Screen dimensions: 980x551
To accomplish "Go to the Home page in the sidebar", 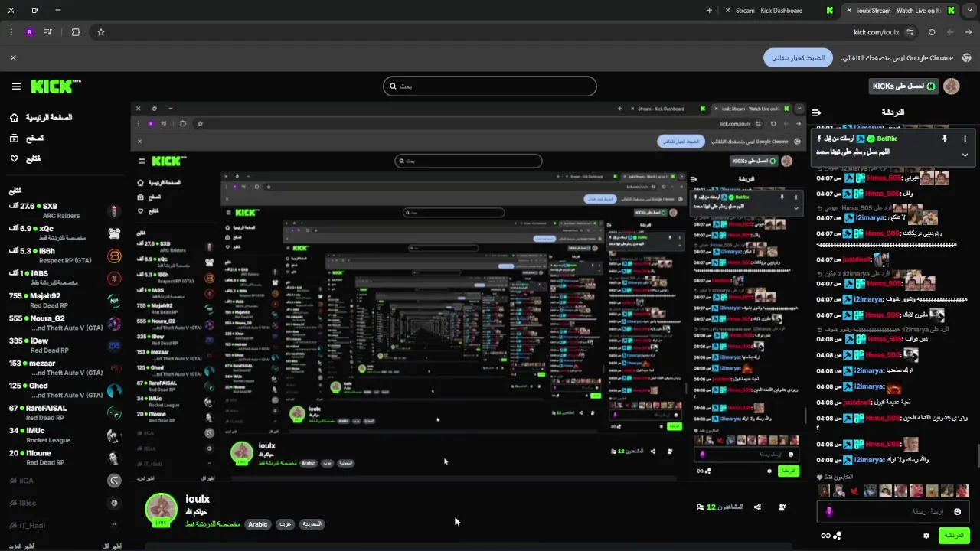I will coord(41,118).
